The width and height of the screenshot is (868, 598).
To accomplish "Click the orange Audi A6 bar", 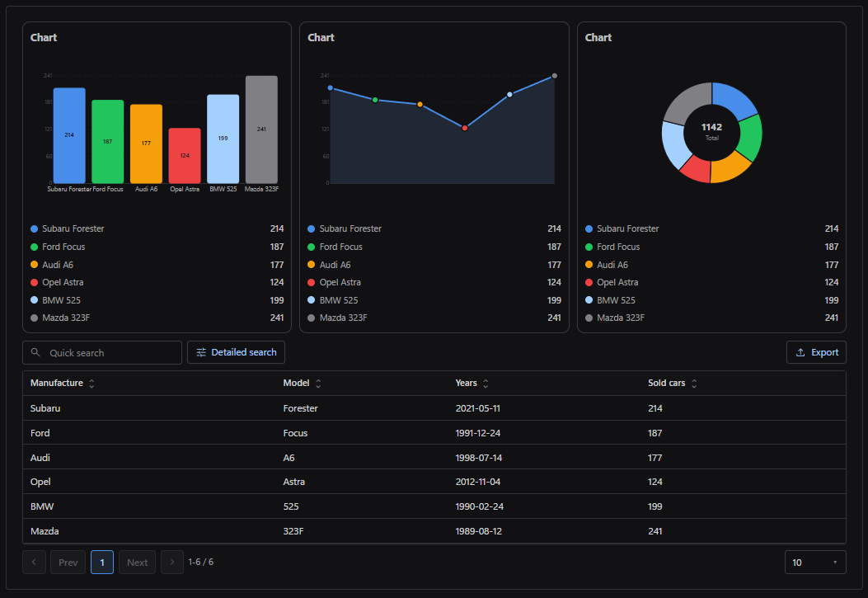I will tap(146, 144).
